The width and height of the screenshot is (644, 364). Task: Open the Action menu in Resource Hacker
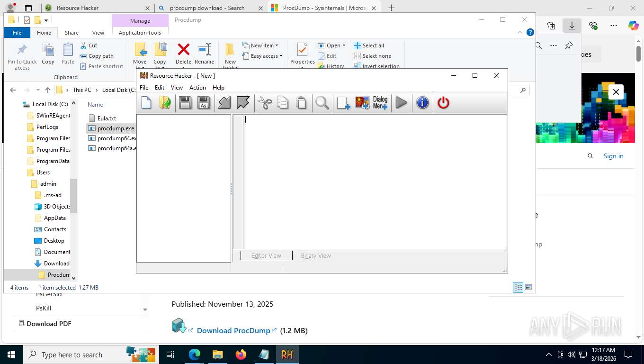click(x=197, y=88)
